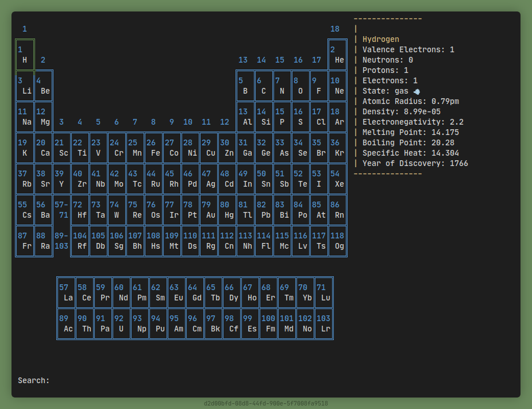Select Lanthanum starting the lanthanide row
The image size is (532, 409).
66,293
